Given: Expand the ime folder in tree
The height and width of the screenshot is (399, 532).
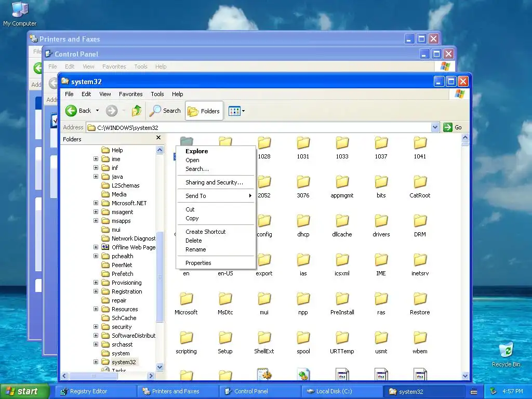Looking at the screenshot, I should (96, 159).
